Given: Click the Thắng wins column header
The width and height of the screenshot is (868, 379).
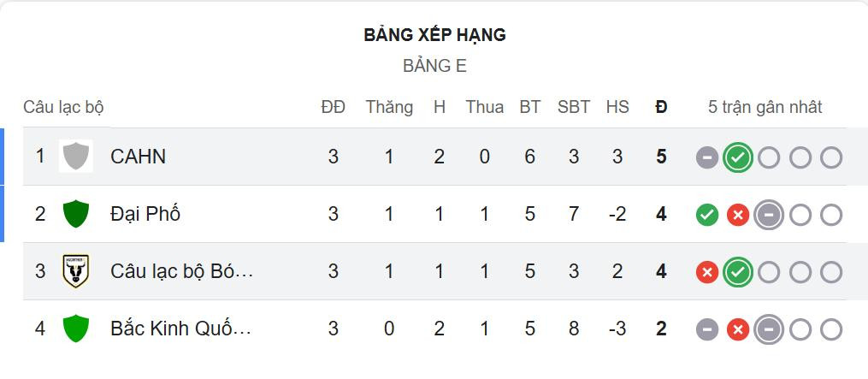Looking at the screenshot, I should point(389,107).
